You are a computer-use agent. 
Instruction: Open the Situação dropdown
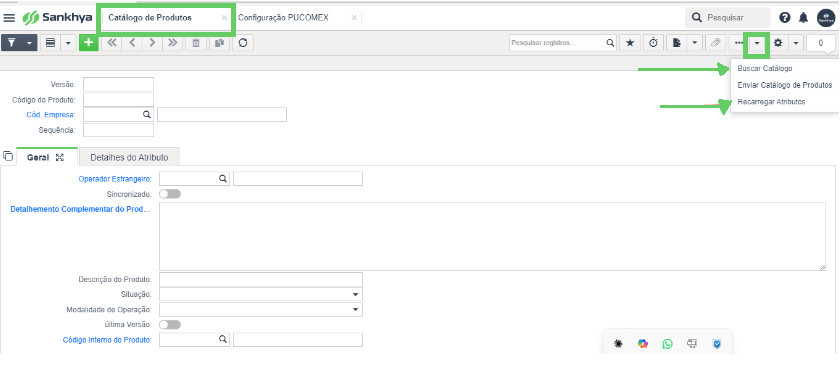click(261, 294)
